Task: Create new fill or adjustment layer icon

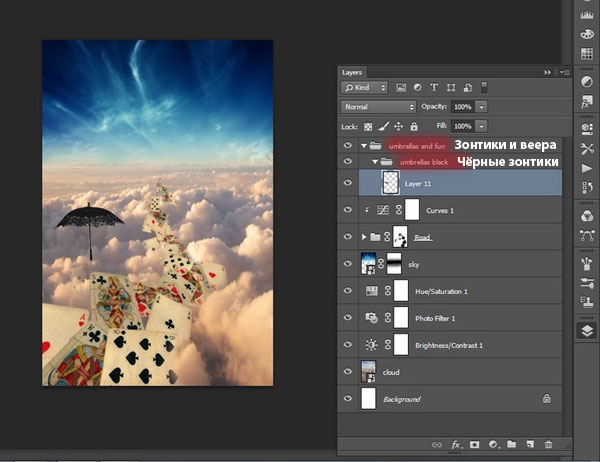Action: (494, 444)
